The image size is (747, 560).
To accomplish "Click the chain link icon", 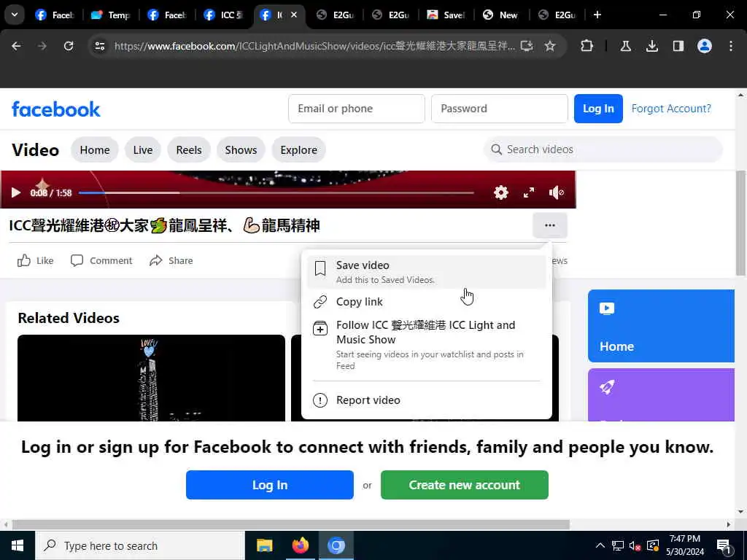I will pyautogui.click(x=320, y=301).
